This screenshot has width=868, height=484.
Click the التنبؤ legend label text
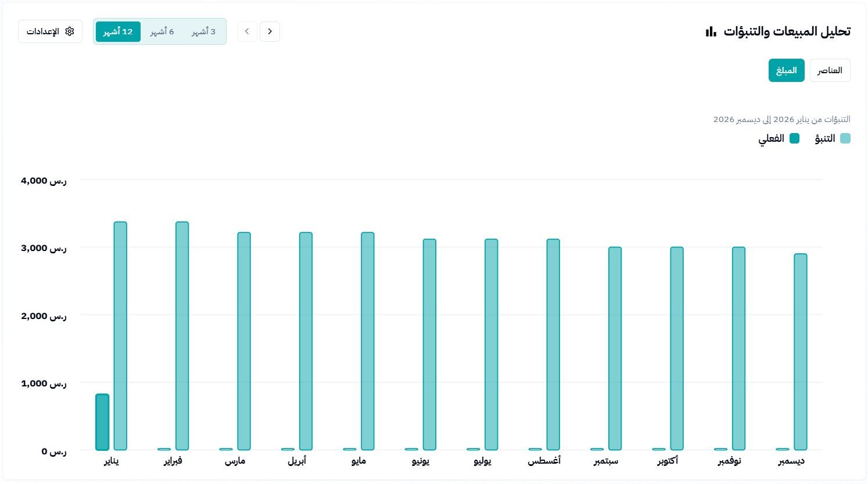[x=824, y=138]
